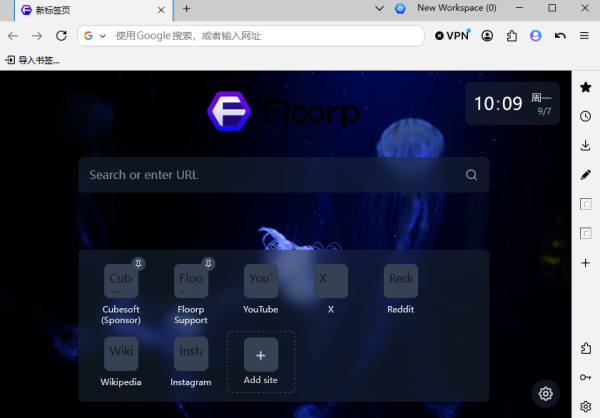Open the Cubesoft (Sponsor) shortcut
The width and height of the screenshot is (600, 418).
pos(121,294)
